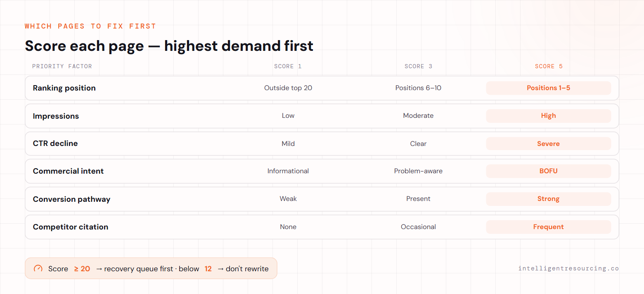Select the 'Impressions' row label

tap(56, 116)
